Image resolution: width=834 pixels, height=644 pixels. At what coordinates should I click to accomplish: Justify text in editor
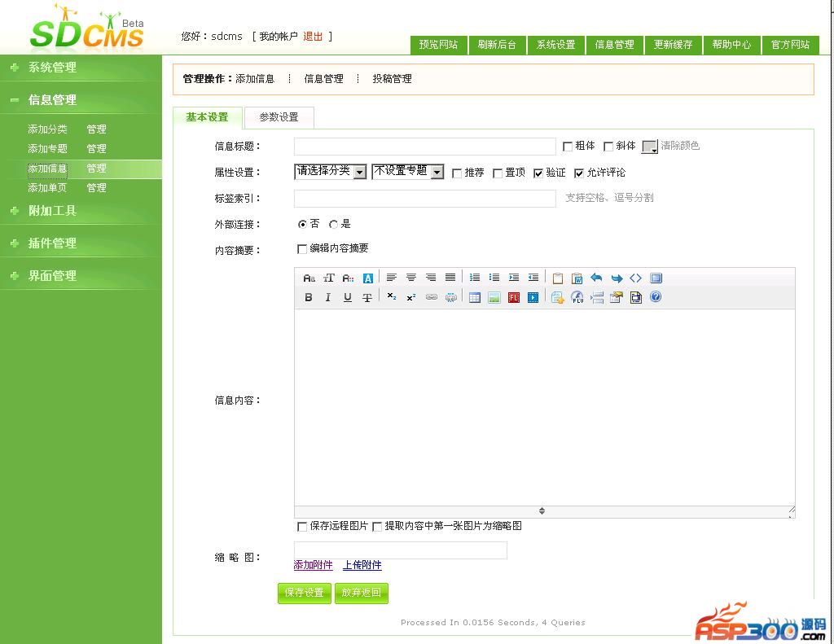(x=450, y=278)
